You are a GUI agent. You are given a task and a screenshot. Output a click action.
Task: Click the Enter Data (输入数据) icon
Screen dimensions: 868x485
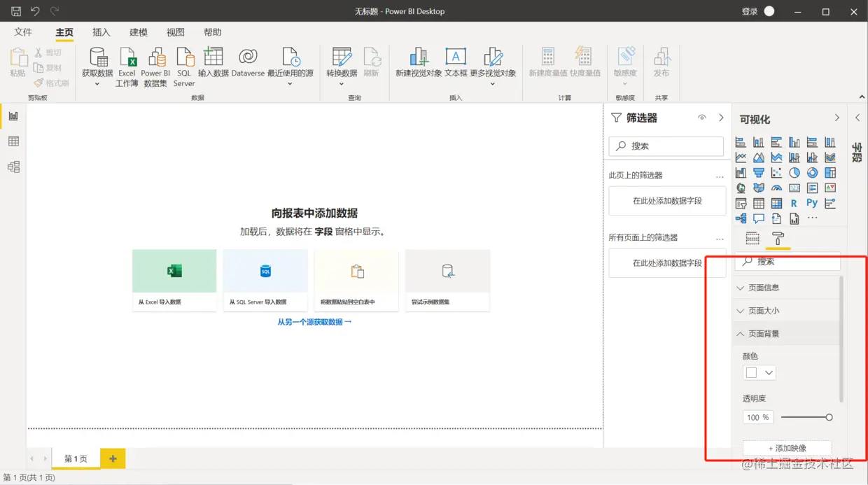tap(213, 58)
